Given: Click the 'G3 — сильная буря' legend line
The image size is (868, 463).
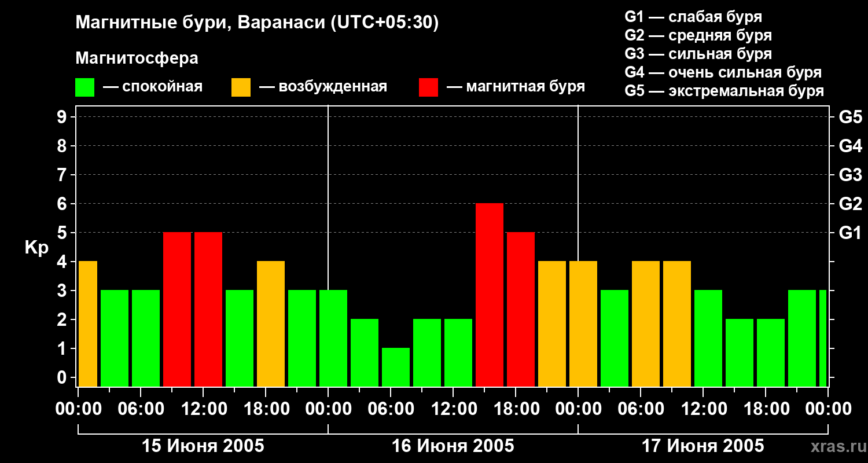Looking at the screenshot, I should 698,54.
